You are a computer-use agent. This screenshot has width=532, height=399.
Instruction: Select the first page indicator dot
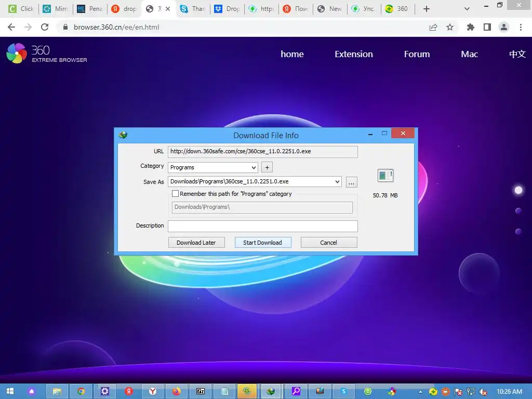pos(518,190)
